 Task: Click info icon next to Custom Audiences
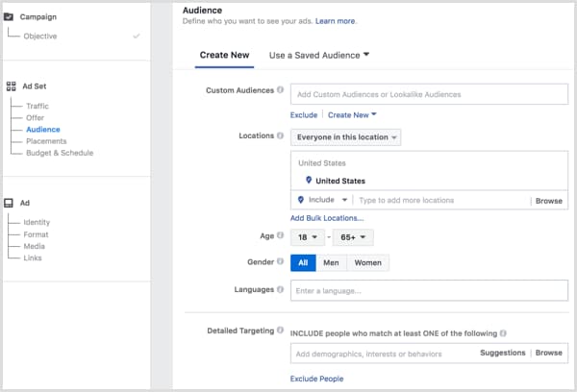coord(281,90)
